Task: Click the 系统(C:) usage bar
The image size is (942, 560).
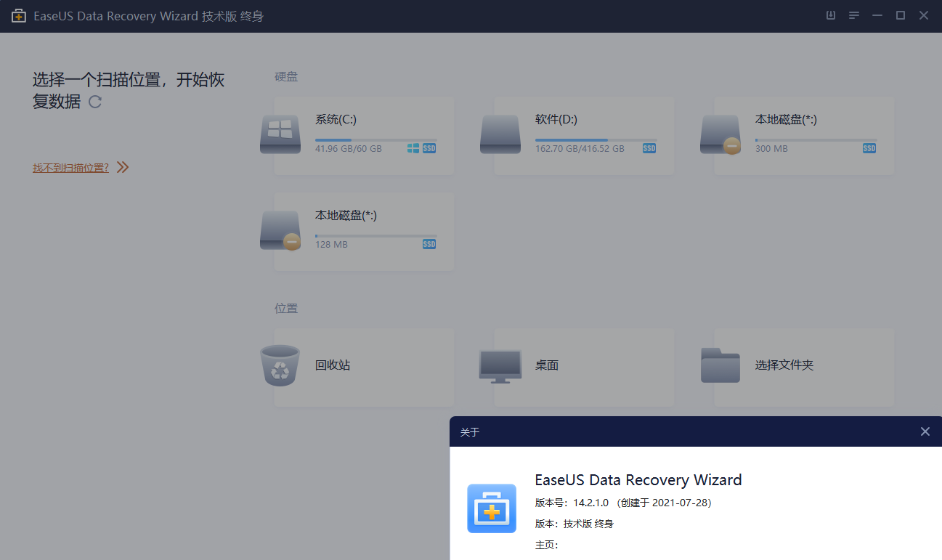Action: tap(375, 140)
